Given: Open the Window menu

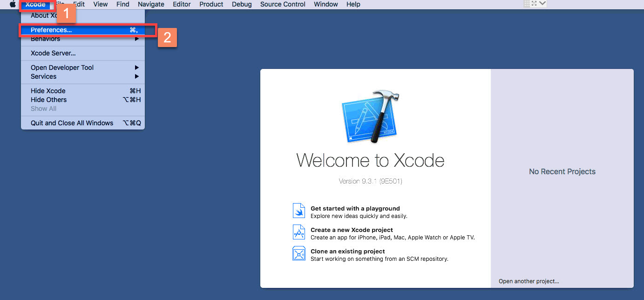Looking at the screenshot, I should pyautogui.click(x=326, y=4).
